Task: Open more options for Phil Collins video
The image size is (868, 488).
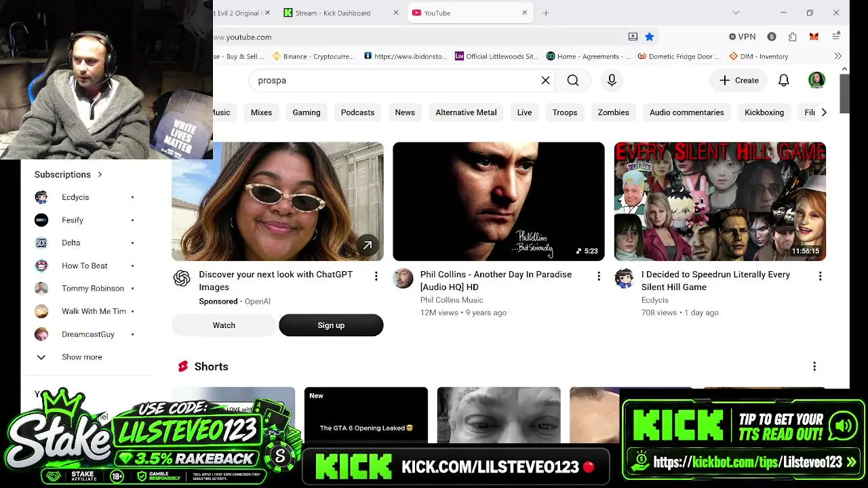Action: 598,276
